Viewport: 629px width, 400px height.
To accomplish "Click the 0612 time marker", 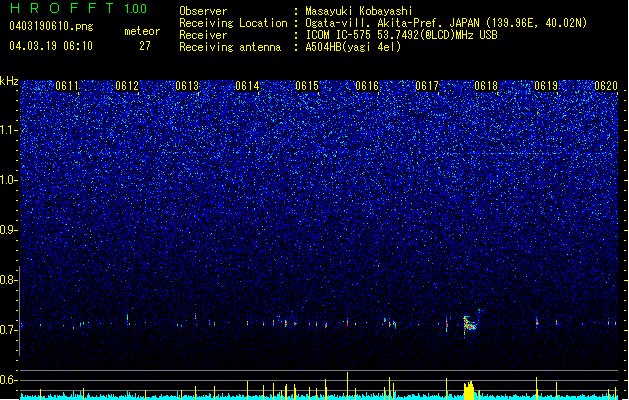I will tap(127, 86).
